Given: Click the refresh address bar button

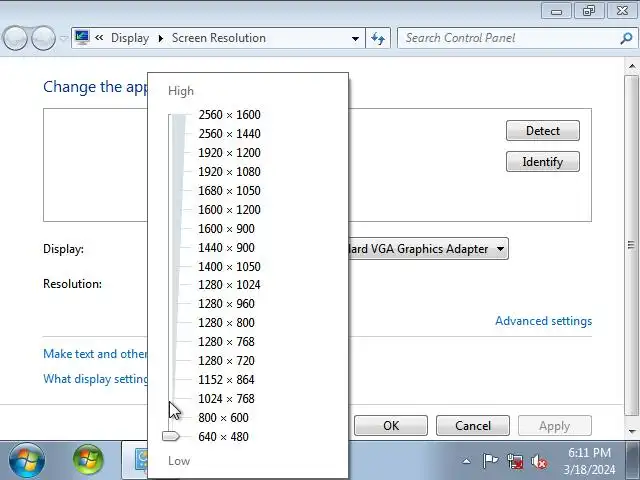Looking at the screenshot, I should [378, 38].
